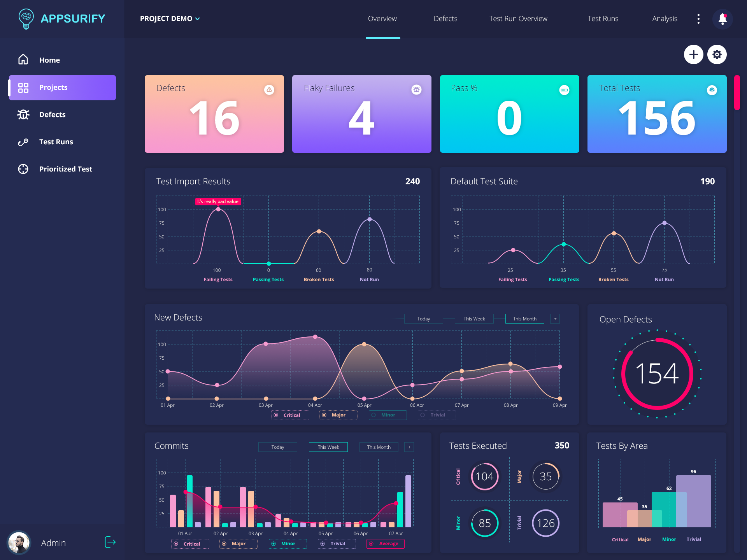
Task: Click the Trivial bar labeled 96
Action: tap(694, 501)
